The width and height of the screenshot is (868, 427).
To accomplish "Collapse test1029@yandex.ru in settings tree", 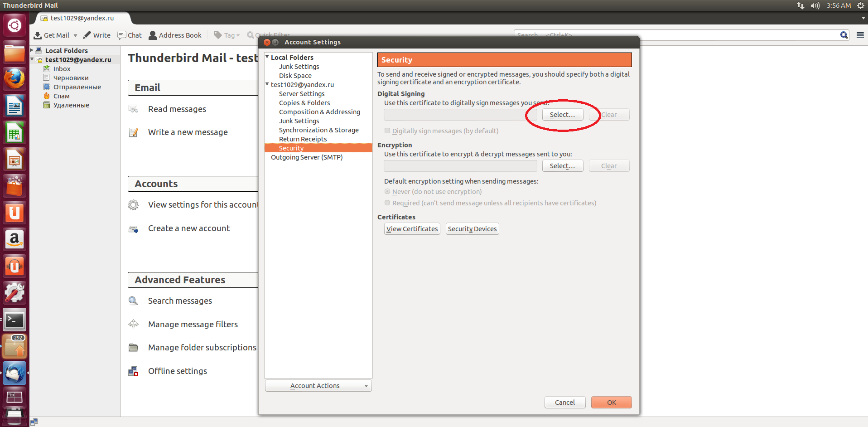I will pyautogui.click(x=267, y=84).
